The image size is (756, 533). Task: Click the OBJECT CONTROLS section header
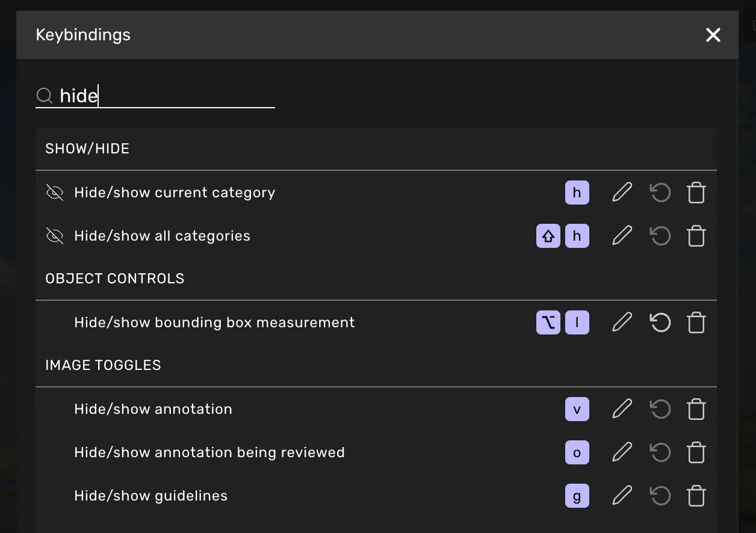point(115,279)
